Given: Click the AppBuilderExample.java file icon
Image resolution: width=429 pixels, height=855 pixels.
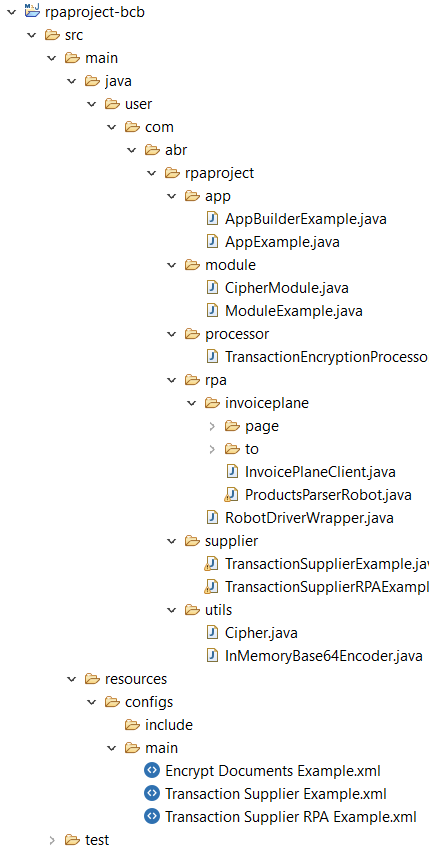Looking at the screenshot, I should click(x=212, y=219).
